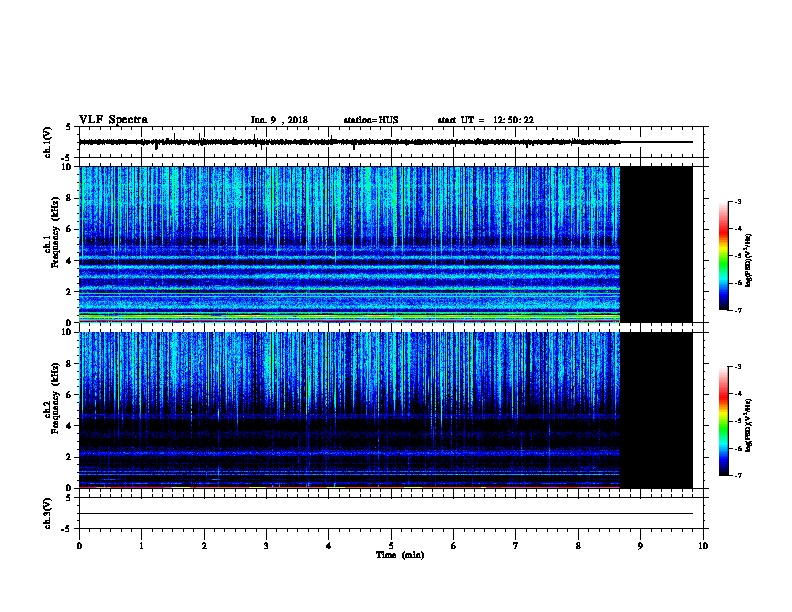Click the "Time (min)" axis label
The width and height of the screenshot is (792, 612).
click(400, 555)
